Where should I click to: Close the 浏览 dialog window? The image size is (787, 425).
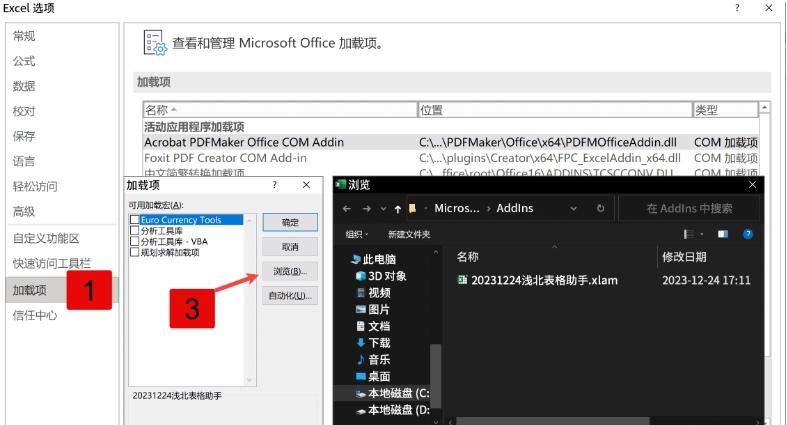coord(752,185)
